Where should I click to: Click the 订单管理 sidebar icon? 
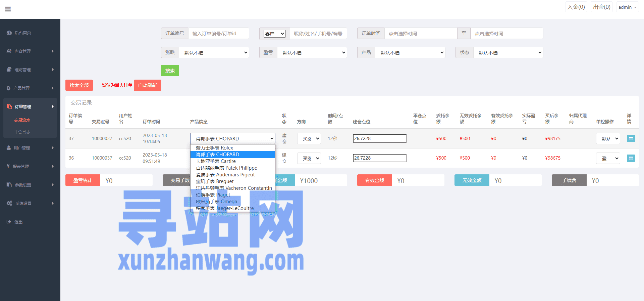pos(9,106)
